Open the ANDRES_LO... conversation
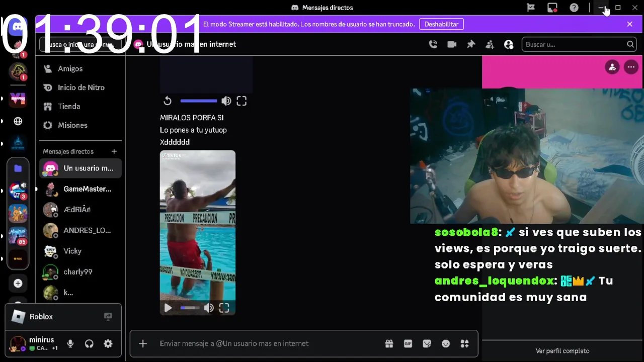 [x=80, y=230]
